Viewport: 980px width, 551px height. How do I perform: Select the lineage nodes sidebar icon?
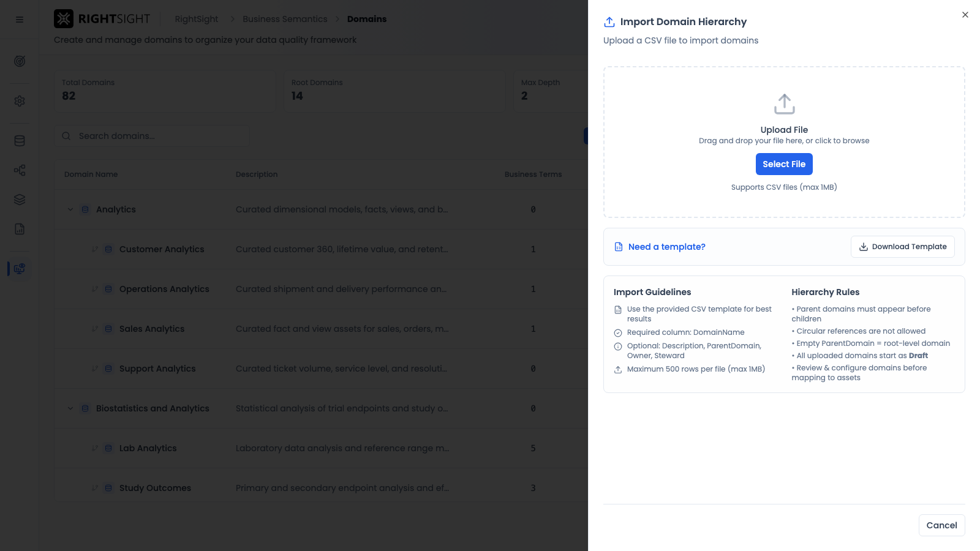click(20, 170)
